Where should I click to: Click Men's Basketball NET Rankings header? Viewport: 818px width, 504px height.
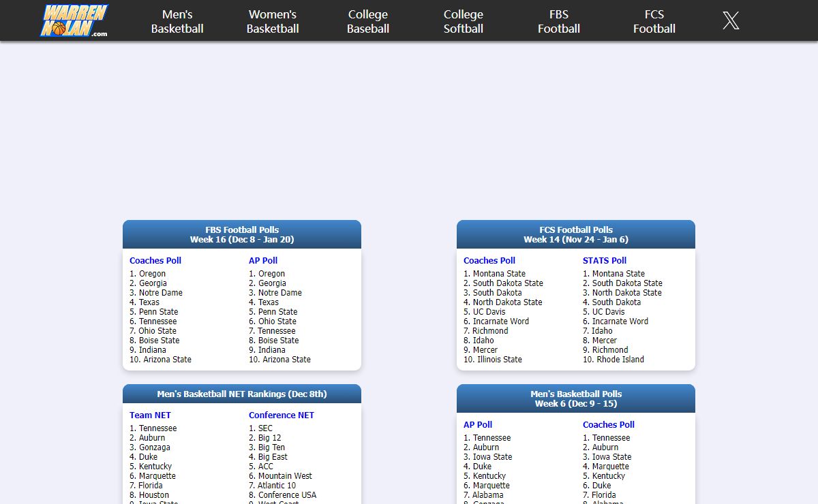[242, 394]
